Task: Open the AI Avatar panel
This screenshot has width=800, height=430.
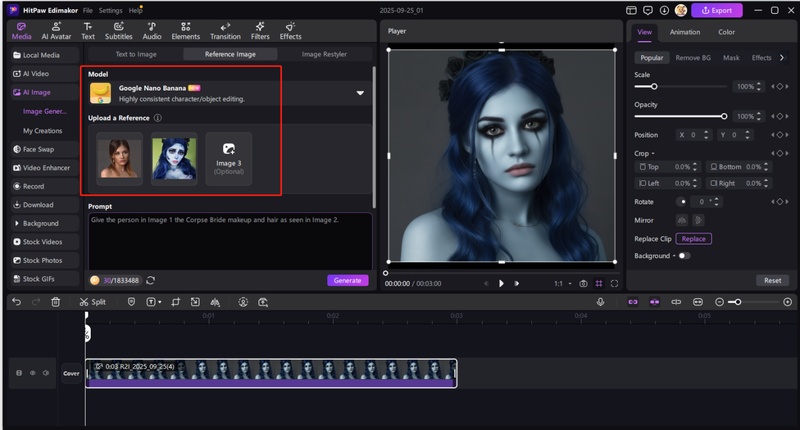Action: click(56, 31)
